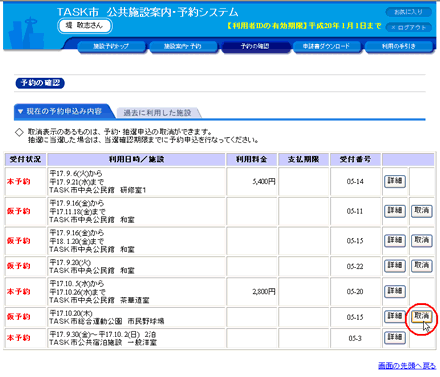Cancel the 市民野球場 reservation with 取消
Image resolution: width=440 pixels, height=377 pixels.
pyautogui.click(x=422, y=316)
